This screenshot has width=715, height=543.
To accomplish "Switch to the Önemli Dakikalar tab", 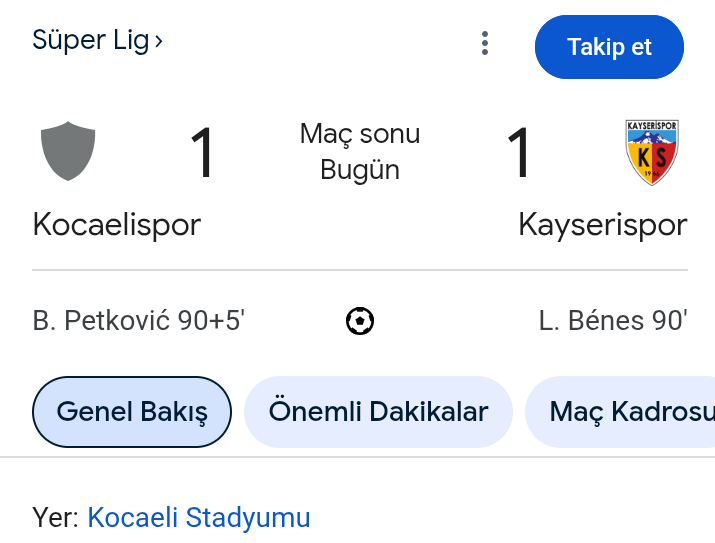I will (x=378, y=411).
